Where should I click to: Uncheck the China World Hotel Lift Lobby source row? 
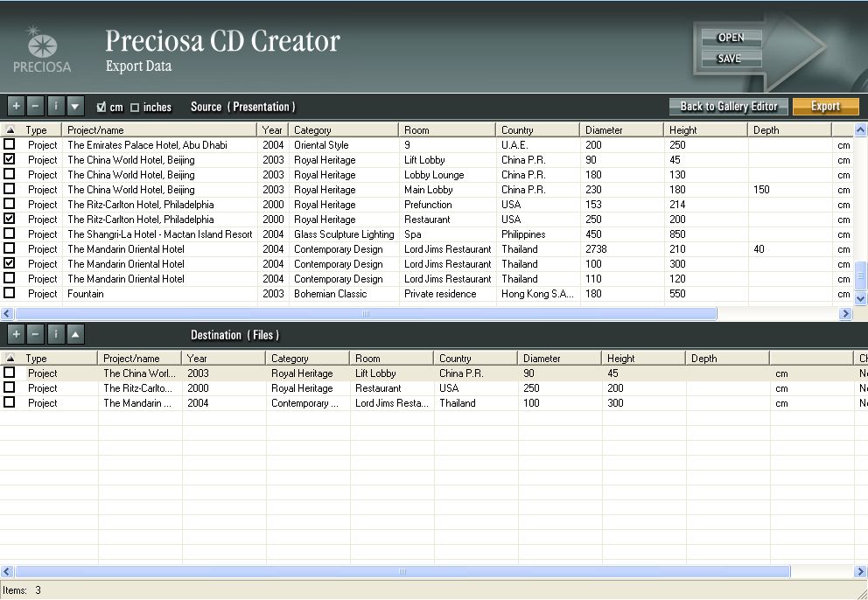(x=10, y=159)
